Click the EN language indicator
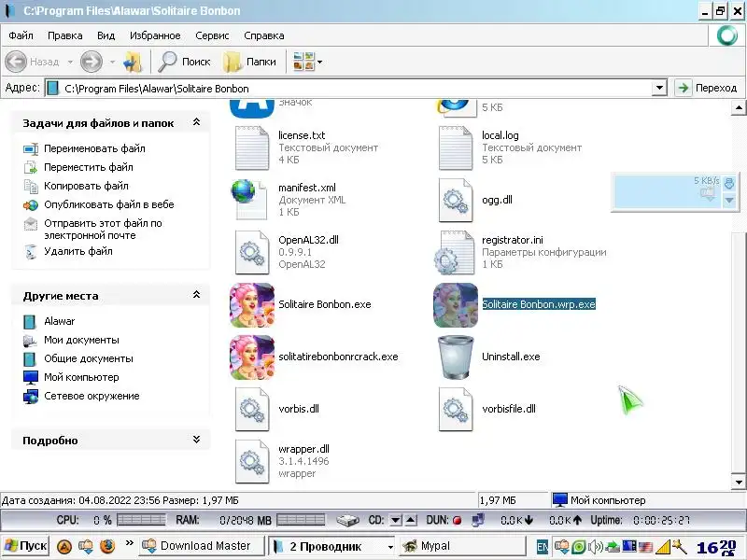 click(543, 547)
